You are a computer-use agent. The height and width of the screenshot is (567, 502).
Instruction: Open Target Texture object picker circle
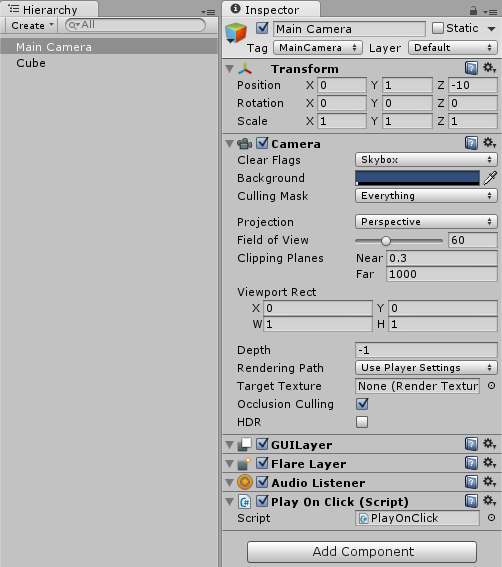point(491,386)
